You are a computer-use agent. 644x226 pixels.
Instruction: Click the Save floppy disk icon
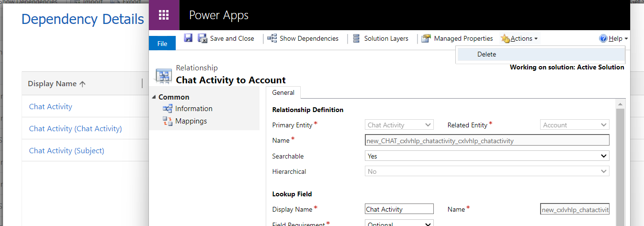[188, 38]
